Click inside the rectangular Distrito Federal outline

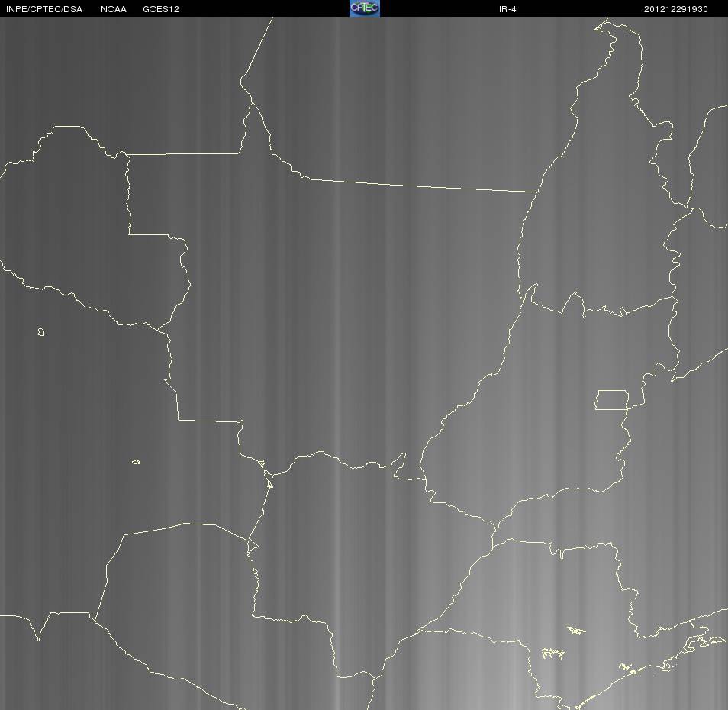point(611,400)
